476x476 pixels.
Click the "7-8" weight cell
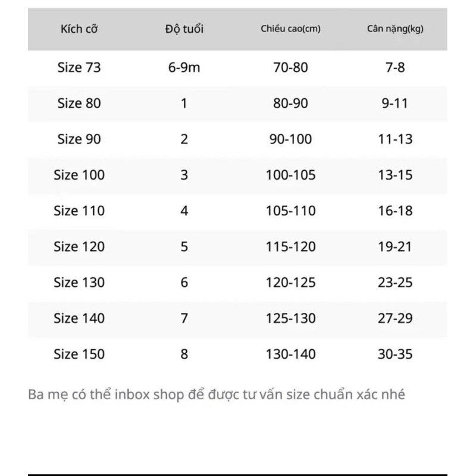[x=395, y=67]
